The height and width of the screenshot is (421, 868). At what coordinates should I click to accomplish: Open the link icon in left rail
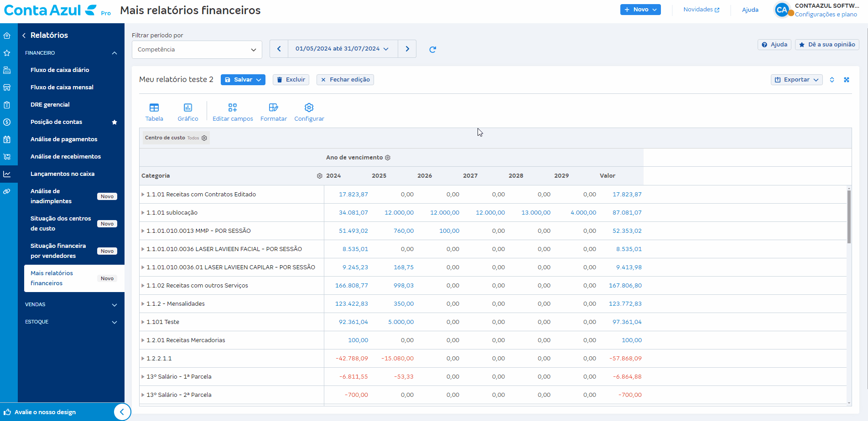7,191
